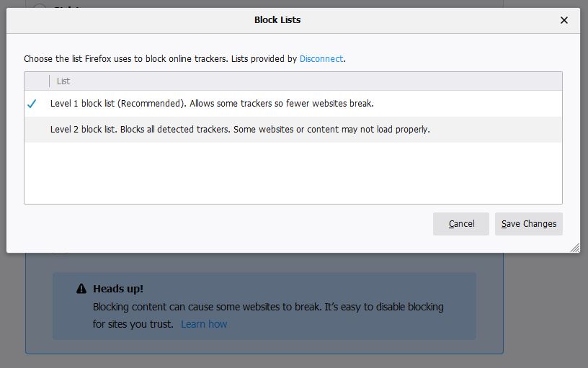Click Save Changes button
The image size is (588, 368).
pos(528,224)
